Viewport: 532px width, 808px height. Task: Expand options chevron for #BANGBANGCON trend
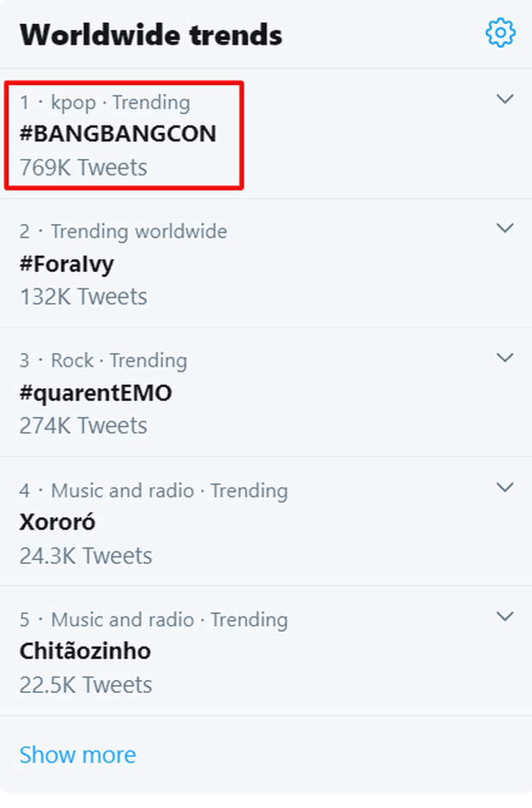click(505, 100)
